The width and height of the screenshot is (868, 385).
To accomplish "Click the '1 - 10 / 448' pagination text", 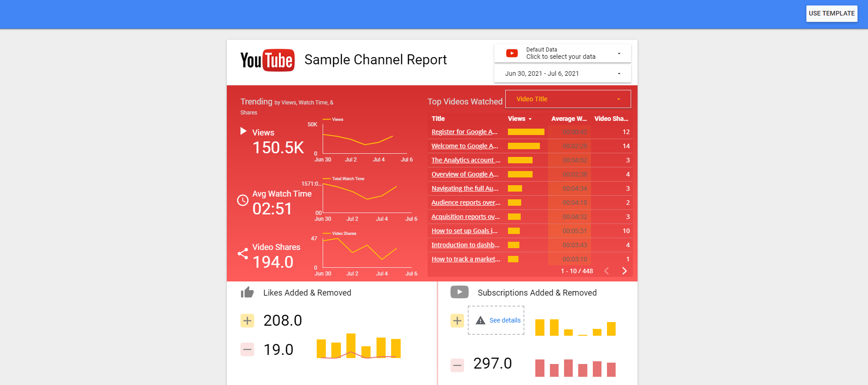I will coord(577,271).
